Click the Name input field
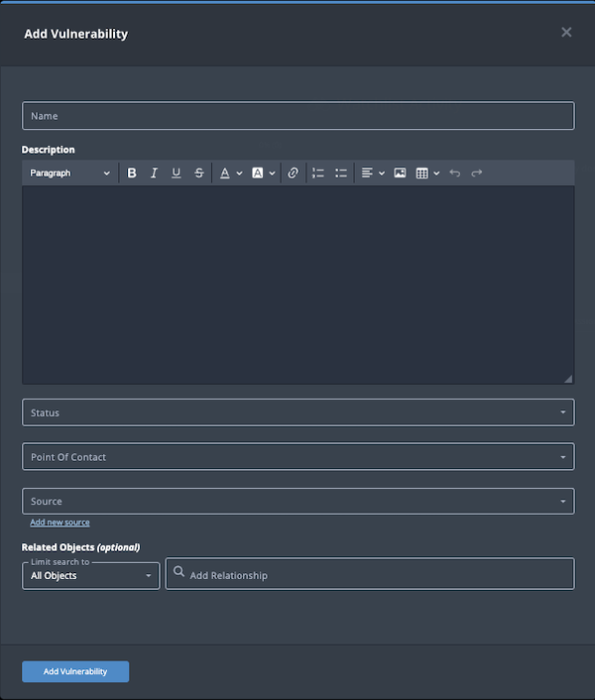 coord(298,116)
